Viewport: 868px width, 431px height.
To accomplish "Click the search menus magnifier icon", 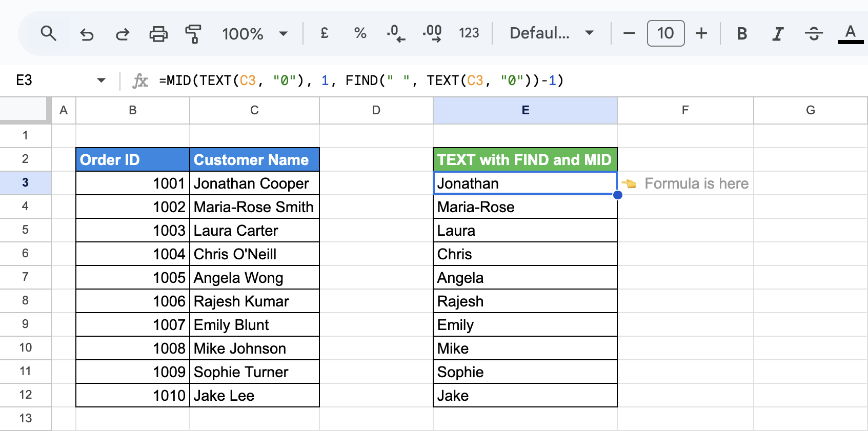I will point(49,33).
